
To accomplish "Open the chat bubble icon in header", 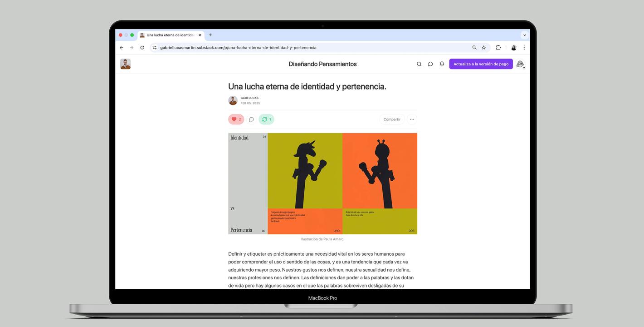I will 430,64.
